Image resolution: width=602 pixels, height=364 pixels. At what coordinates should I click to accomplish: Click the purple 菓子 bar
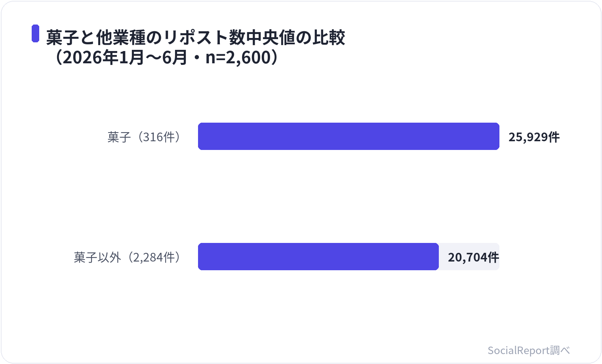click(x=349, y=136)
